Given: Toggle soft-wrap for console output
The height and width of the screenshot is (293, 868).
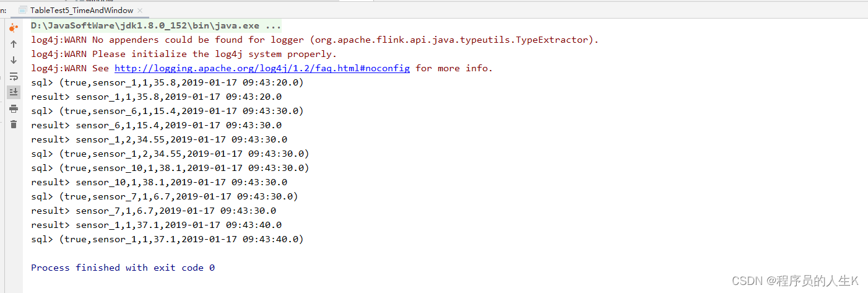Looking at the screenshot, I should pyautogui.click(x=14, y=77).
